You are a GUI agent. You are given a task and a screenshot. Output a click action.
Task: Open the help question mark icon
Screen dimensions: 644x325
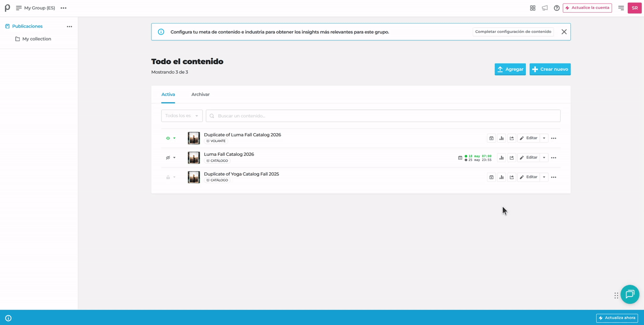557,8
